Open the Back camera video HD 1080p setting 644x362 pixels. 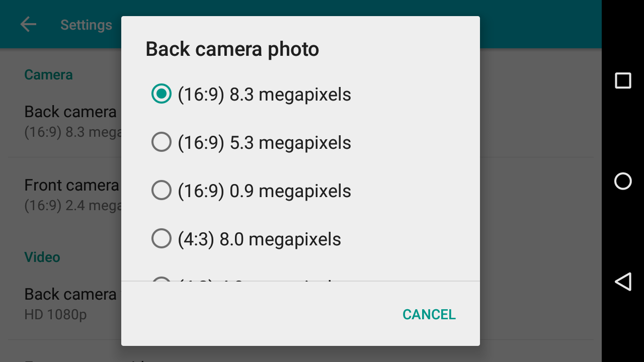tap(70, 303)
